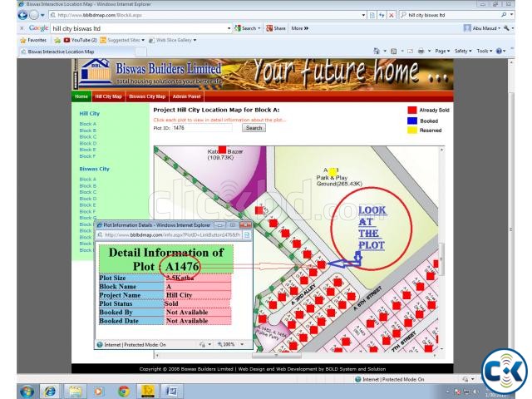Click the Add to Favorites bar icon
The height and width of the screenshot is (399, 532).
tap(57, 41)
